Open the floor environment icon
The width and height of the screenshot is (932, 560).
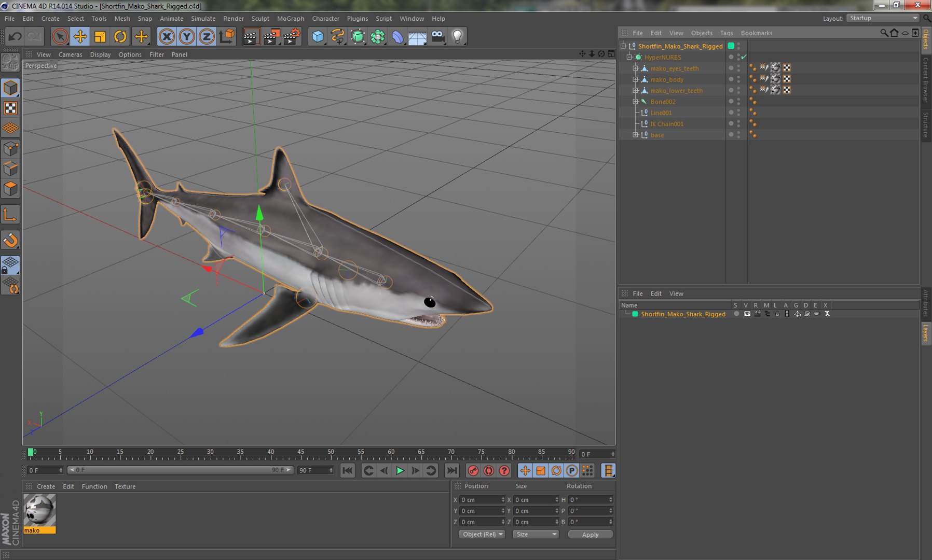tap(417, 37)
